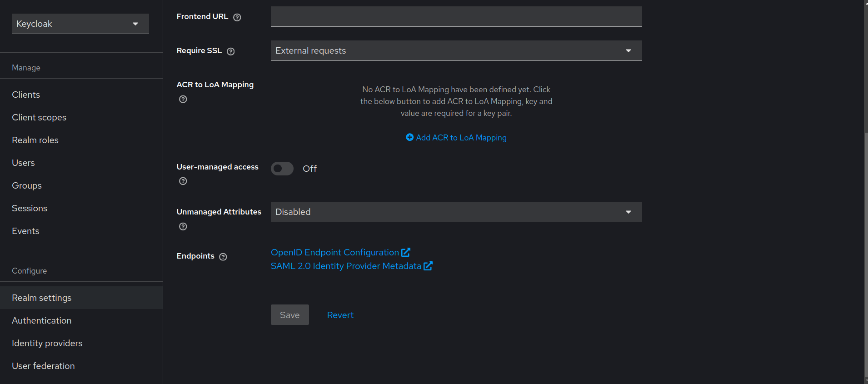
Task: Click the Revert link button
Action: click(340, 315)
